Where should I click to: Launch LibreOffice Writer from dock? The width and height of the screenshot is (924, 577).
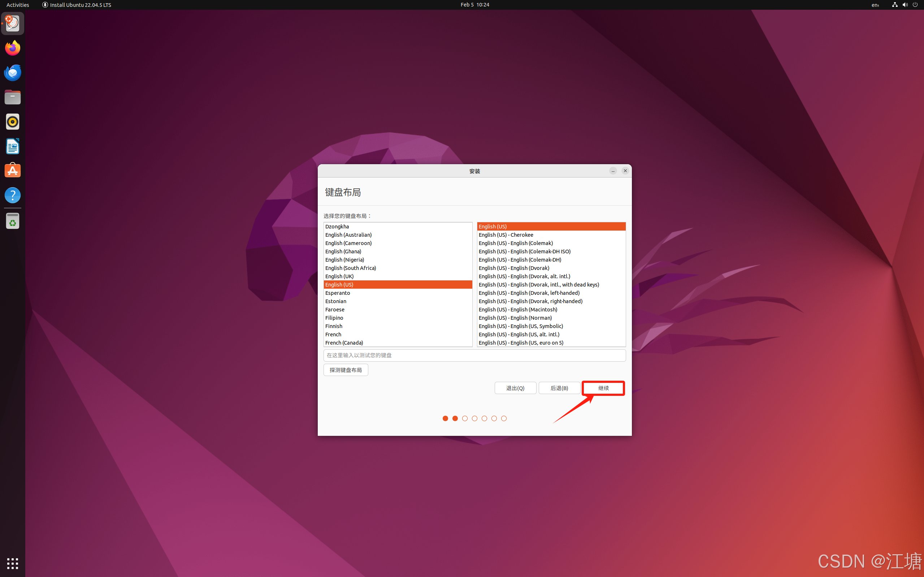[13, 146]
